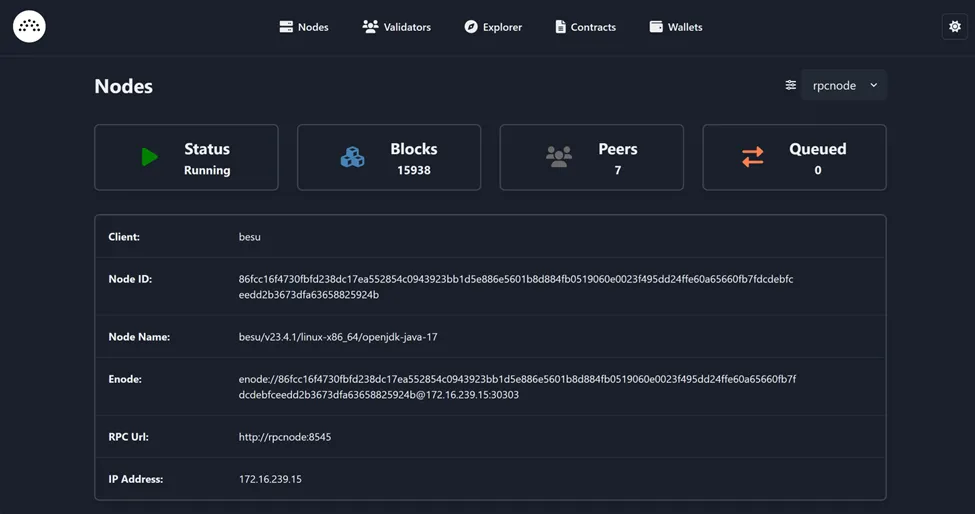
Task: Select the Queued 0 card
Action: (795, 157)
